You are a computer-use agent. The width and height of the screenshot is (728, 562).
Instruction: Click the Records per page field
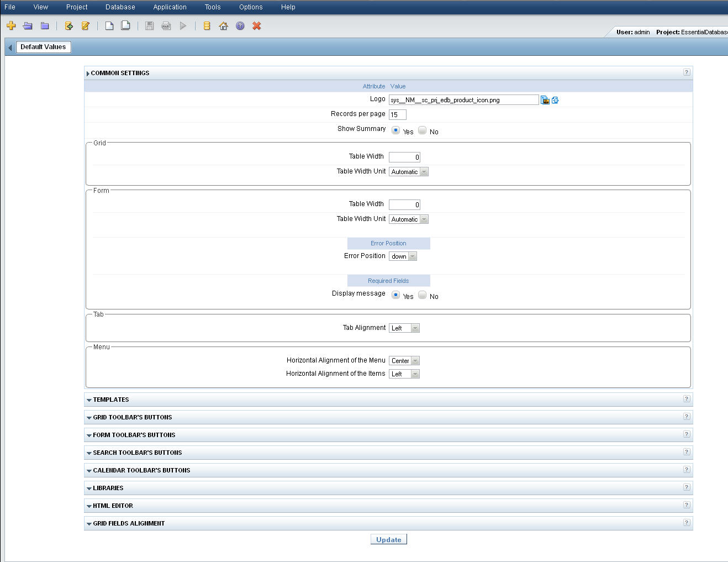click(398, 114)
